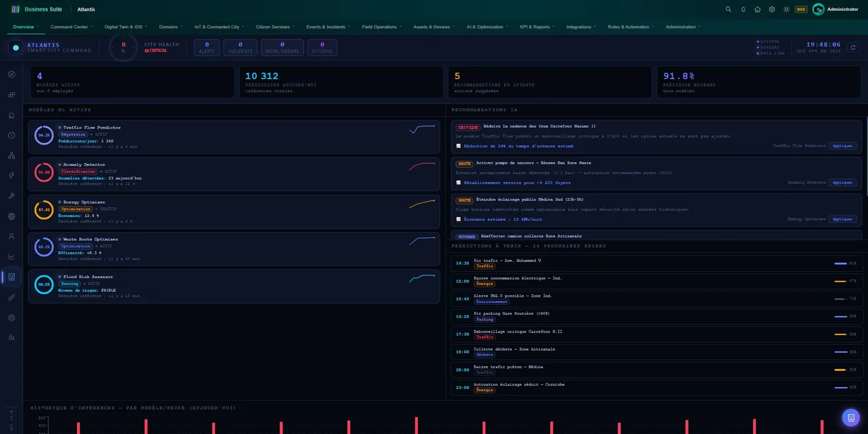868x434 pixels.
Task: Expand the IoT & Connected City menu
Action: 219,27
